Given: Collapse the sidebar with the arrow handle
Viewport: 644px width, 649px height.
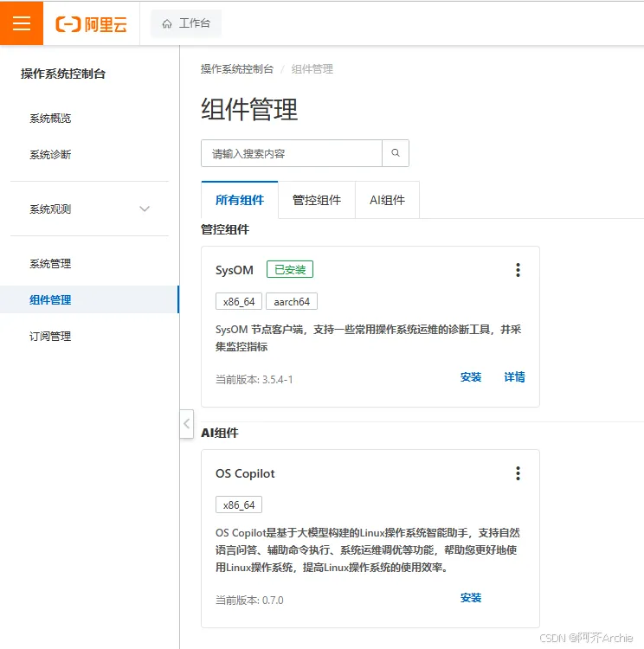Looking at the screenshot, I should [187, 424].
